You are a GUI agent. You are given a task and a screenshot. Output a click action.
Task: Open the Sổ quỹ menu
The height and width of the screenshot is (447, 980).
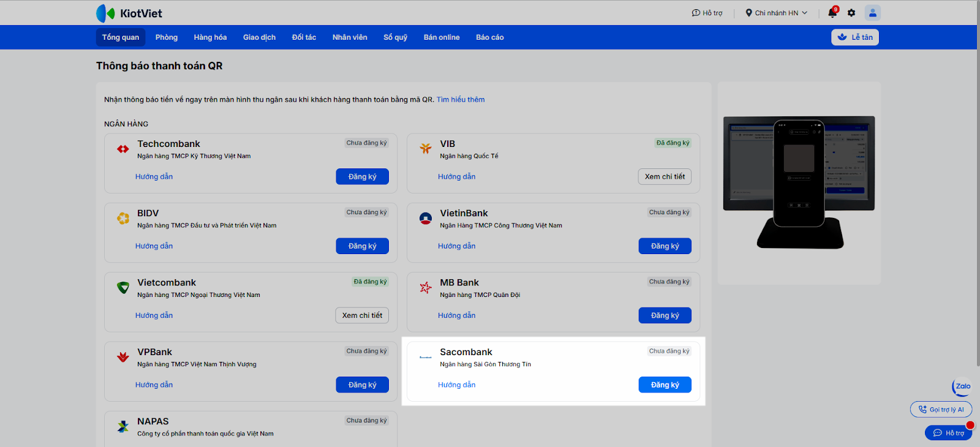(x=396, y=37)
